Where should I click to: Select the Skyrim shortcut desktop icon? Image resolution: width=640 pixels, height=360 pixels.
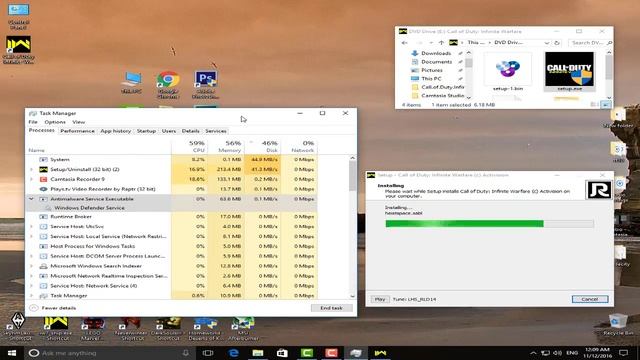point(17,327)
